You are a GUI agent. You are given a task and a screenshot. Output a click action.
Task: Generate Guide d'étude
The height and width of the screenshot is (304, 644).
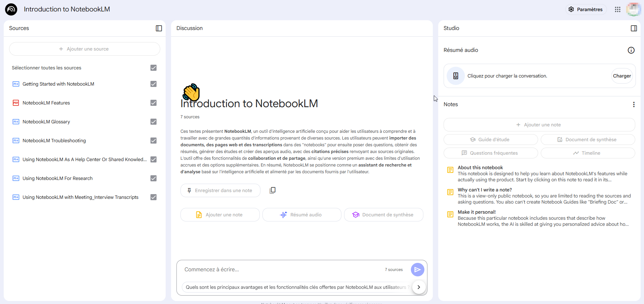(x=491, y=140)
